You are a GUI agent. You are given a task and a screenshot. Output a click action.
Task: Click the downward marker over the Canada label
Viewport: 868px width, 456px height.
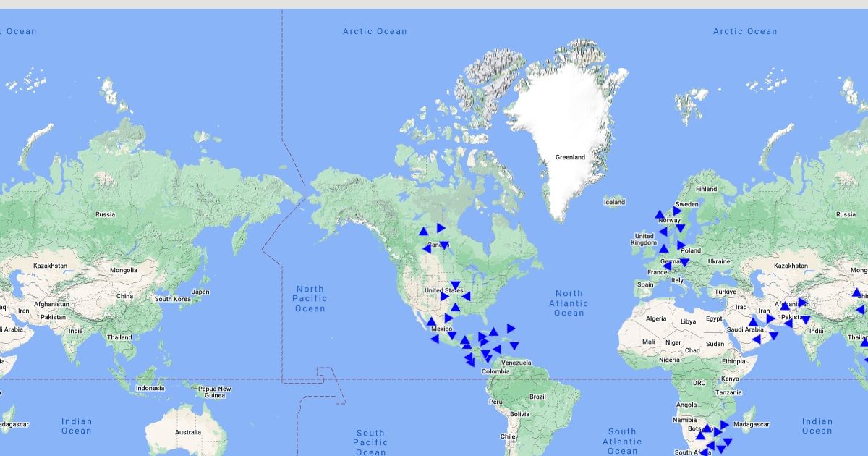click(x=443, y=245)
